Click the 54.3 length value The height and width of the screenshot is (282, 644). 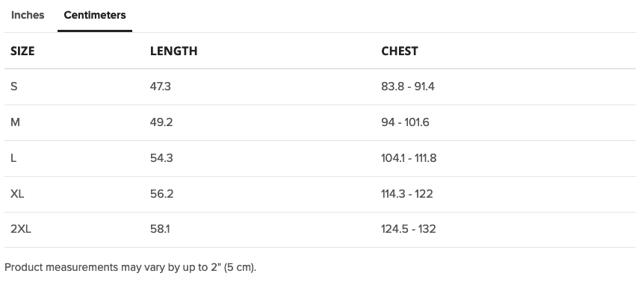[x=161, y=158]
